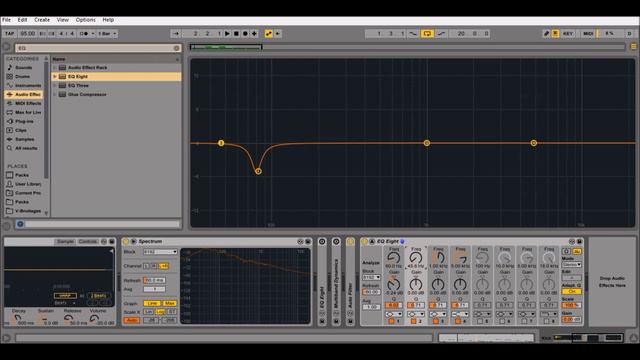Viewport: 640px width, 360px height.
Task: Click the Spectrum Auto range button
Action: (131, 320)
